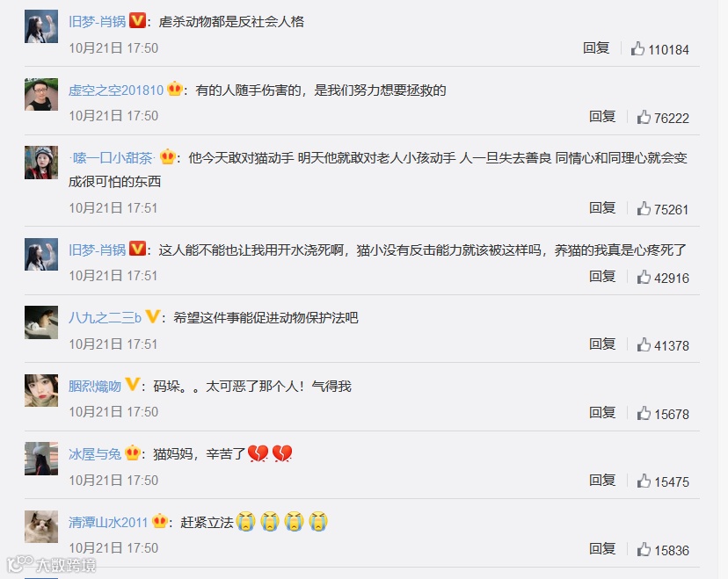Open 旧梦-肖锅 profile from first comment

pyautogui.click(x=97, y=21)
